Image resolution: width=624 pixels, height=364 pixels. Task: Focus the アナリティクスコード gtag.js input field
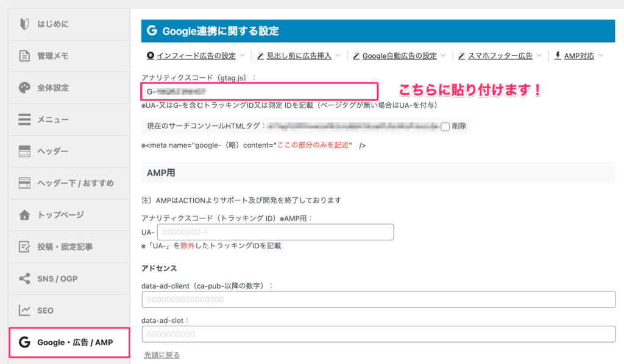259,92
